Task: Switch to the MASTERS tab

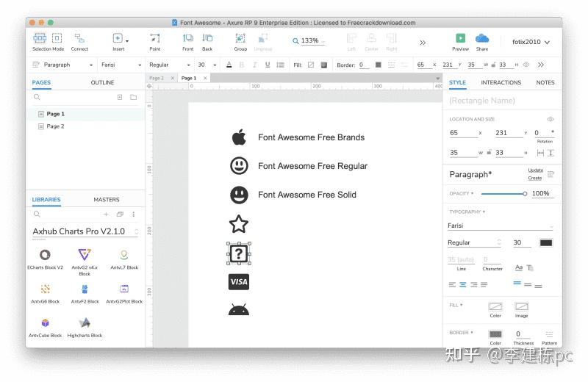Action: click(x=107, y=199)
